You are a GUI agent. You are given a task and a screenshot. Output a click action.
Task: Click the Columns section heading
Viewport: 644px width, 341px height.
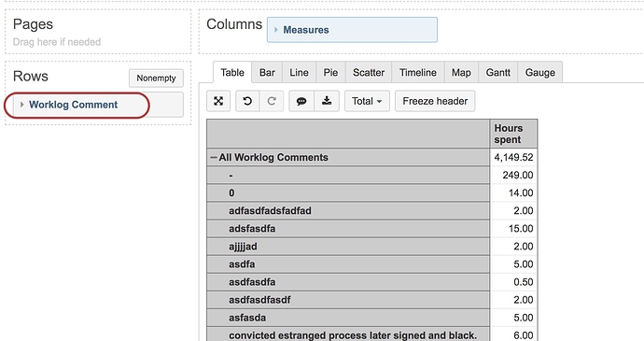[x=234, y=24]
